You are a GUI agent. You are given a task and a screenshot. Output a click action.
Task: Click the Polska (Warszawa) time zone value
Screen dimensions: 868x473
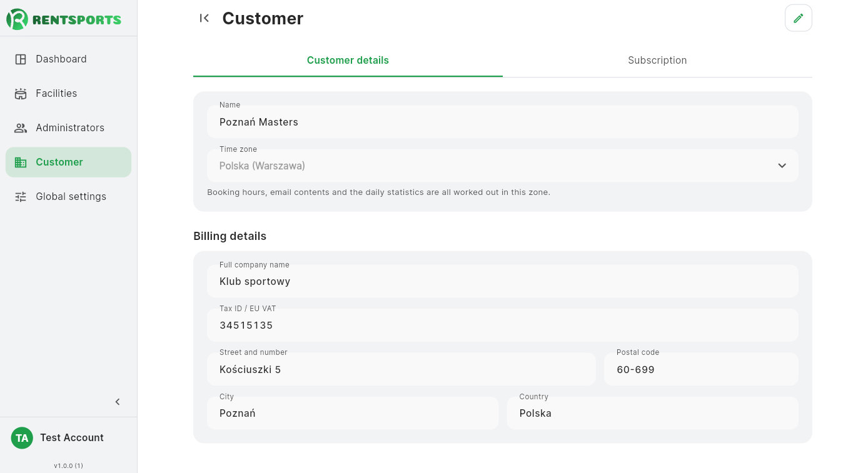coord(262,166)
